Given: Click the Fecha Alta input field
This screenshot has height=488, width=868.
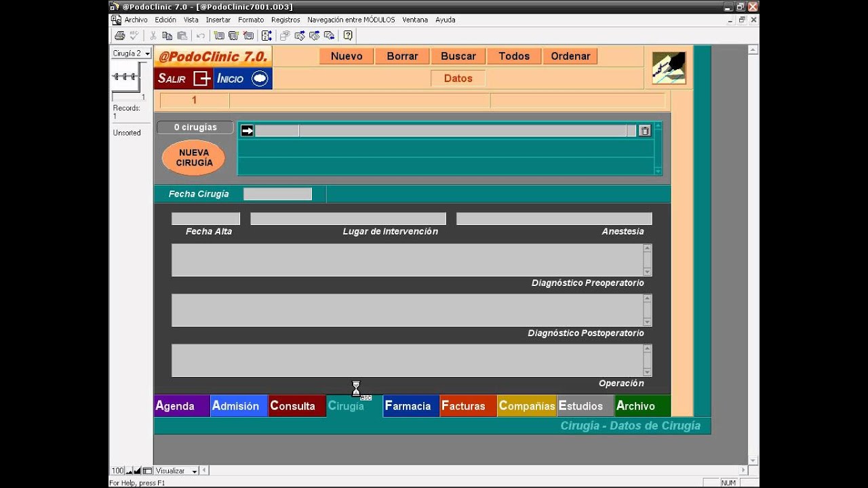Looking at the screenshot, I should click(x=205, y=219).
